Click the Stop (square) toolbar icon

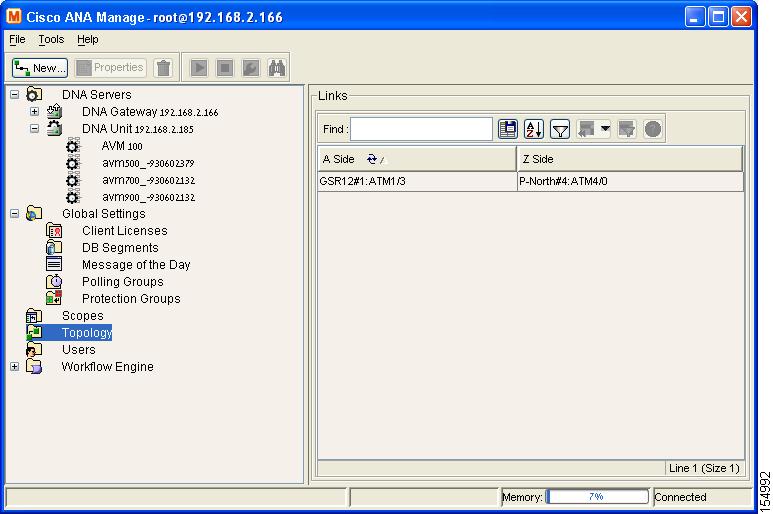click(x=225, y=68)
